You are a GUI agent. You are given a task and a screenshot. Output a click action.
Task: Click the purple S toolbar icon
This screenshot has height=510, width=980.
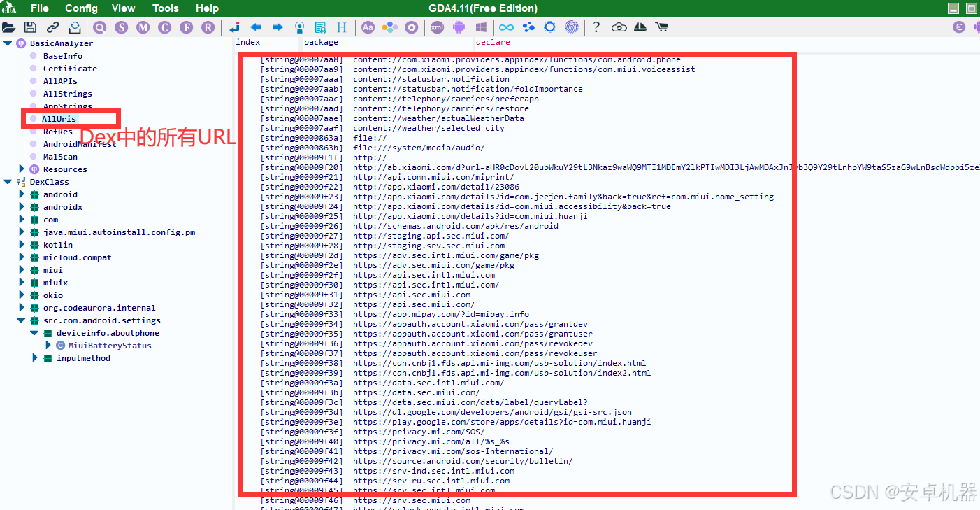tap(122, 27)
